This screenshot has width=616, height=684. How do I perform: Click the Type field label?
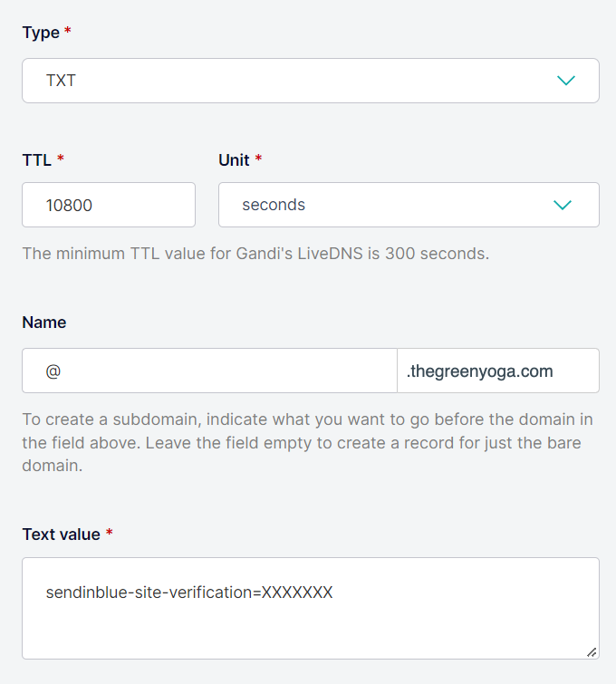[40, 33]
